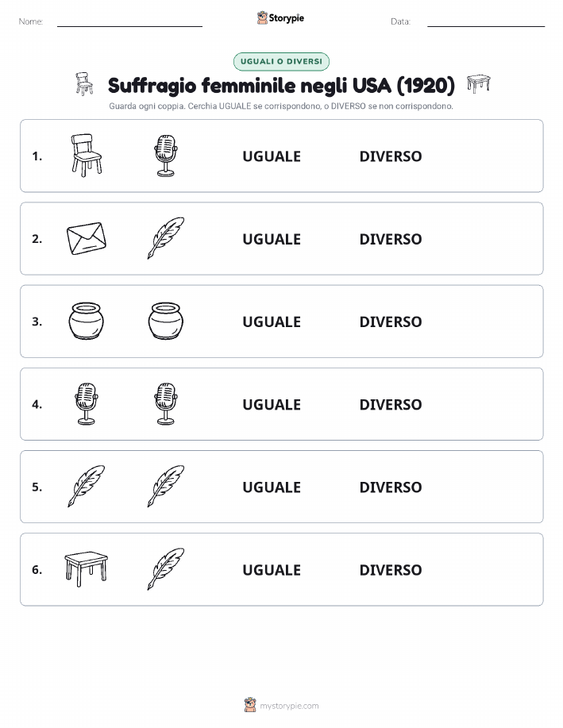Click the microphone icon in row 1
Image resolution: width=563 pixels, height=728 pixels.
[x=166, y=156]
